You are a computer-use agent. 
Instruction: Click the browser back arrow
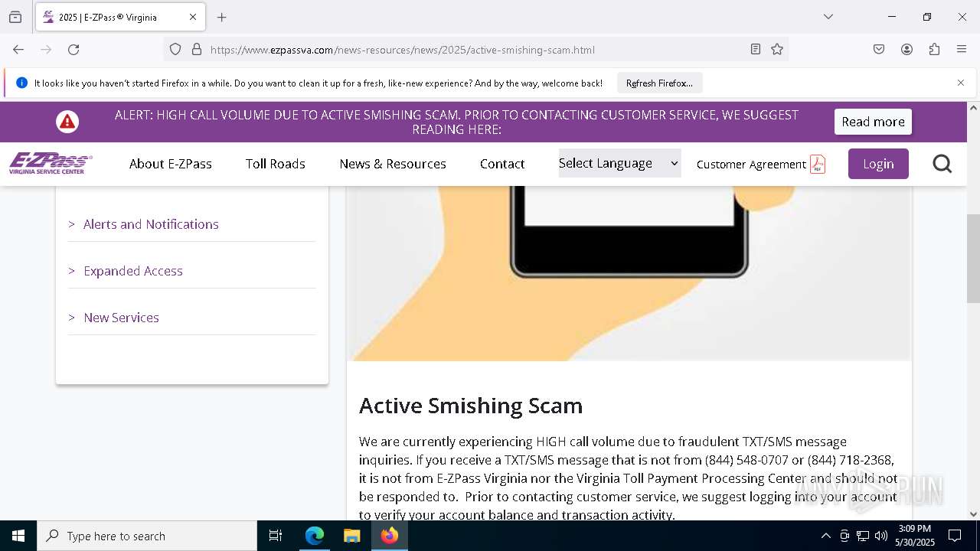pyautogui.click(x=18, y=50)
